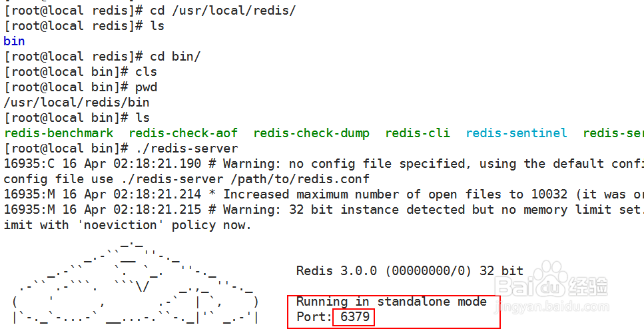Viewport: 644px width, 329px height.
Task: Click the 'redis-check-dump' file name
Action: point(311,133)
